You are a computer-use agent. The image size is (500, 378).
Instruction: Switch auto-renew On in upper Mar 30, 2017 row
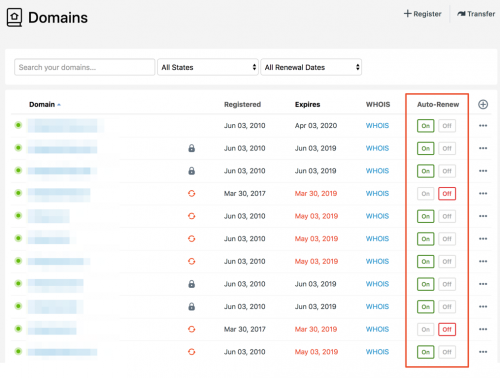coord(426,194)
